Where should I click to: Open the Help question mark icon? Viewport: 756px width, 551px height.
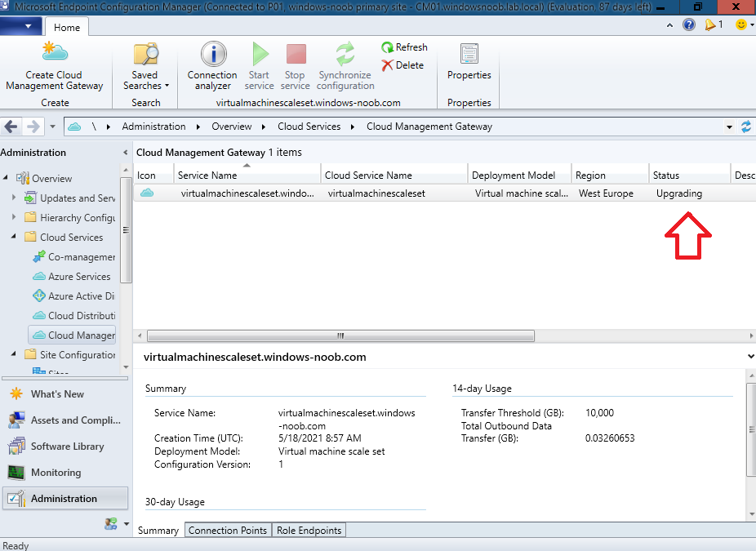pos(689,24)
